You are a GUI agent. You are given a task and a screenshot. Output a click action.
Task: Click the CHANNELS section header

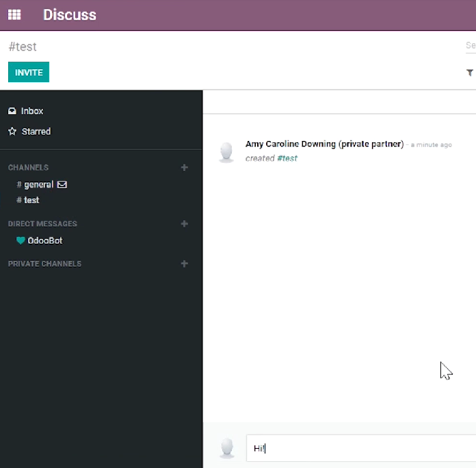click(28, 168)
